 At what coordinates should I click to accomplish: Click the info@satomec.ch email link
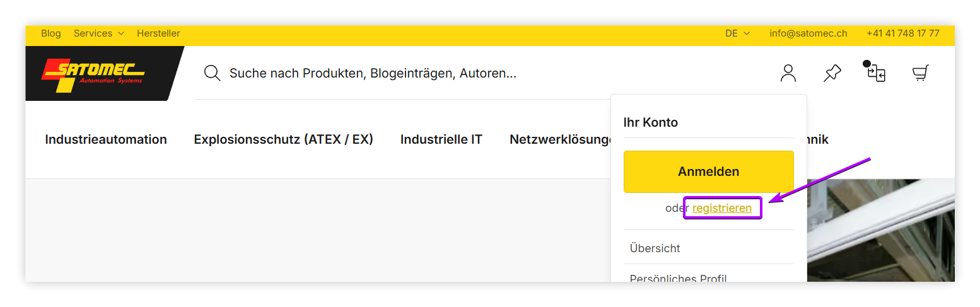click(x=808, y=33)
